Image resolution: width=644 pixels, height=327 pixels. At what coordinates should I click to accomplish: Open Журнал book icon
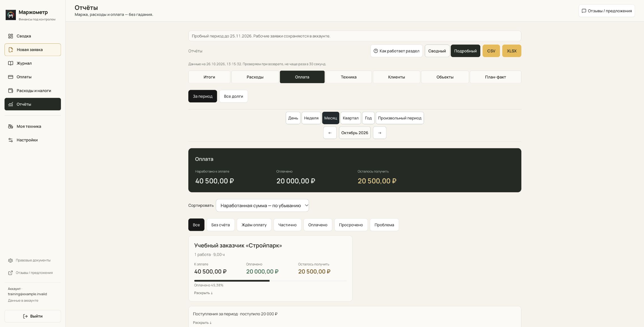click(10, 63)
